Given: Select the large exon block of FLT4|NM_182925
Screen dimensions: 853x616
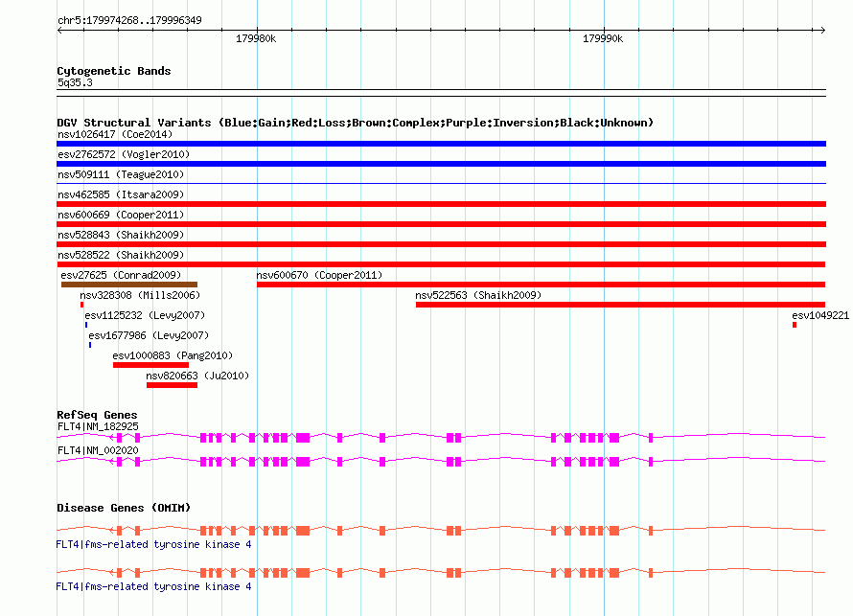Looking at the screenshot, I should pos(303,438).
